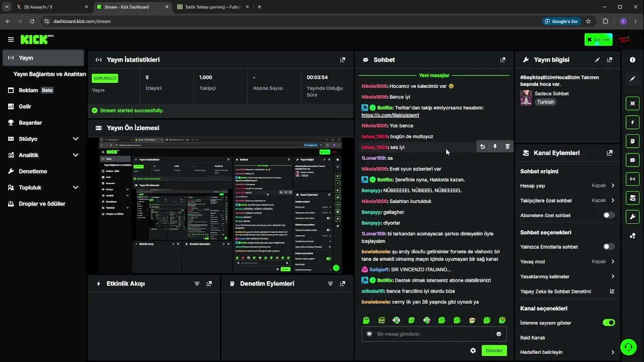Open Yayın Bağlantısı ve Anahtarı
This screenshot has height=362, width=644.
pos(49,74)
